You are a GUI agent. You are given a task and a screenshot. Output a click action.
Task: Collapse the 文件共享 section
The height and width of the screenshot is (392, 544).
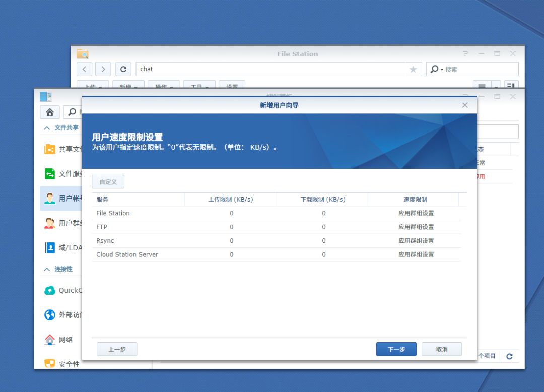47,128
